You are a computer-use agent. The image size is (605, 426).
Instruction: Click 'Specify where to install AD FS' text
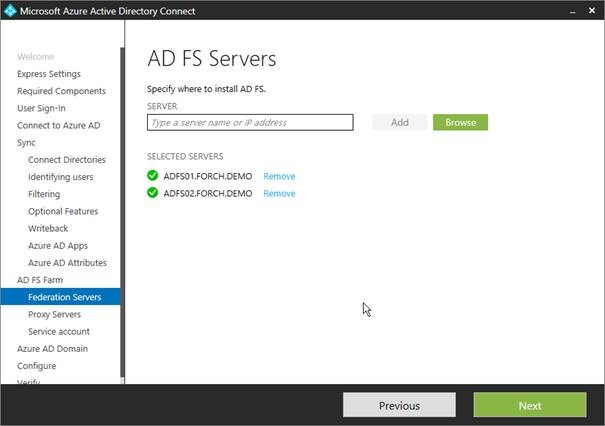tap(206, 89)
